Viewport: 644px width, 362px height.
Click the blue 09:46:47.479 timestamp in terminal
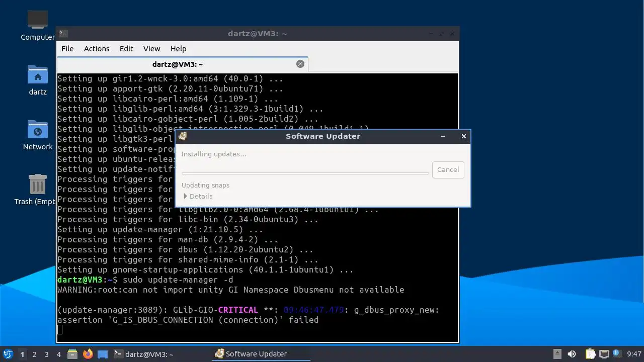click(x=313, y=310)
